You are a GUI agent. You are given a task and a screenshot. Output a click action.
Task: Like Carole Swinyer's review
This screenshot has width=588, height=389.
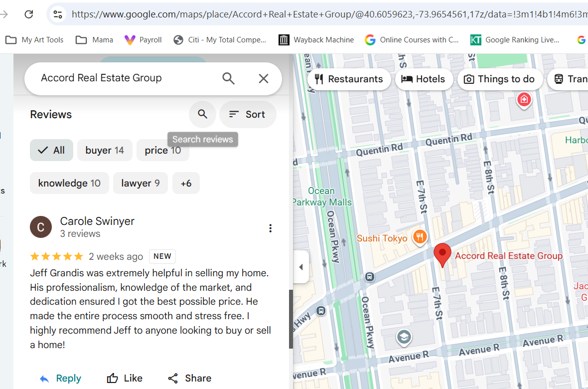tap(125, 379)
